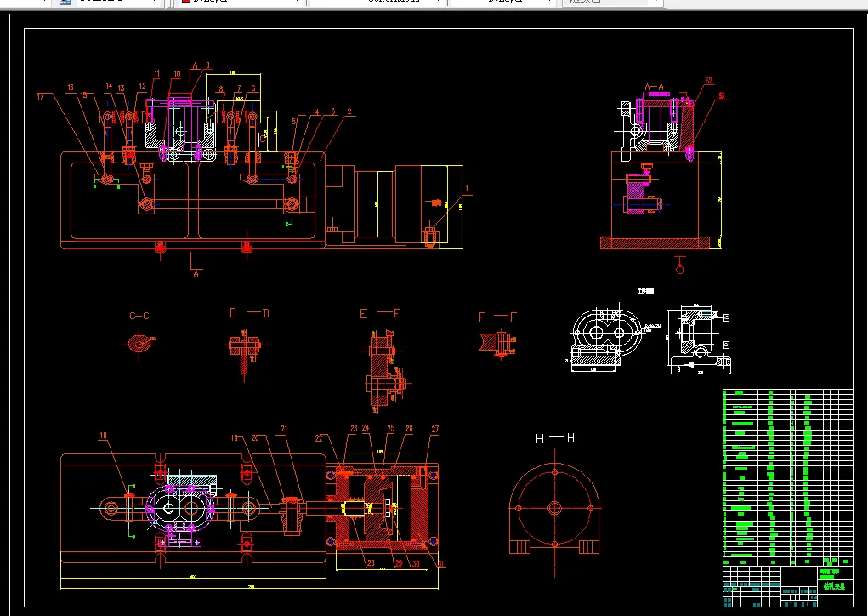Select the D—D section label
The image size is (868, 616).
pos(249,313)
